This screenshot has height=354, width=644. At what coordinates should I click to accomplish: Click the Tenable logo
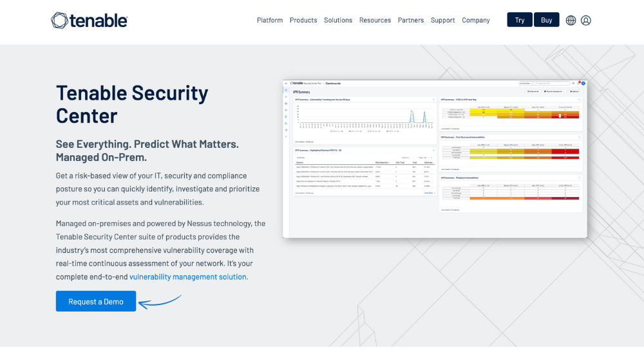coord(90,21)
